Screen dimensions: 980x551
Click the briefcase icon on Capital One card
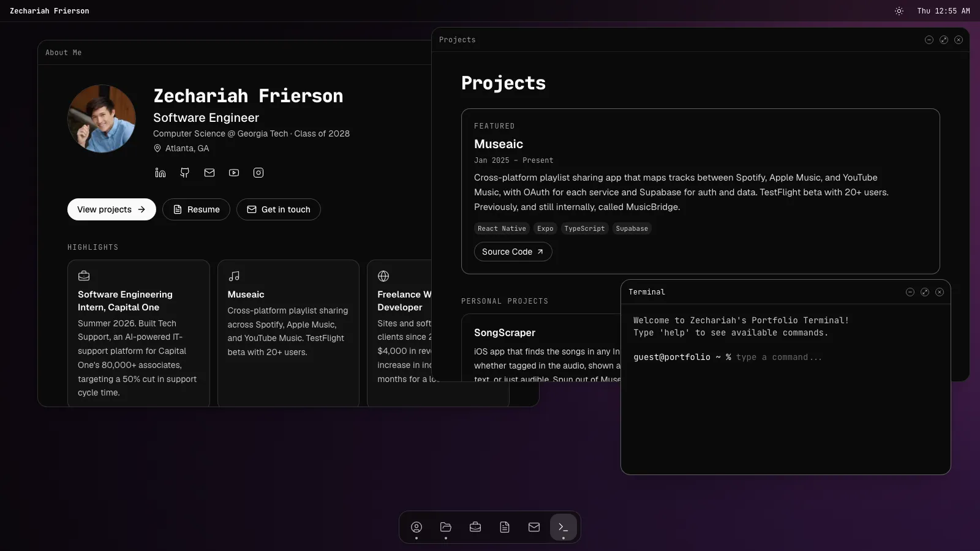point(84,276)
